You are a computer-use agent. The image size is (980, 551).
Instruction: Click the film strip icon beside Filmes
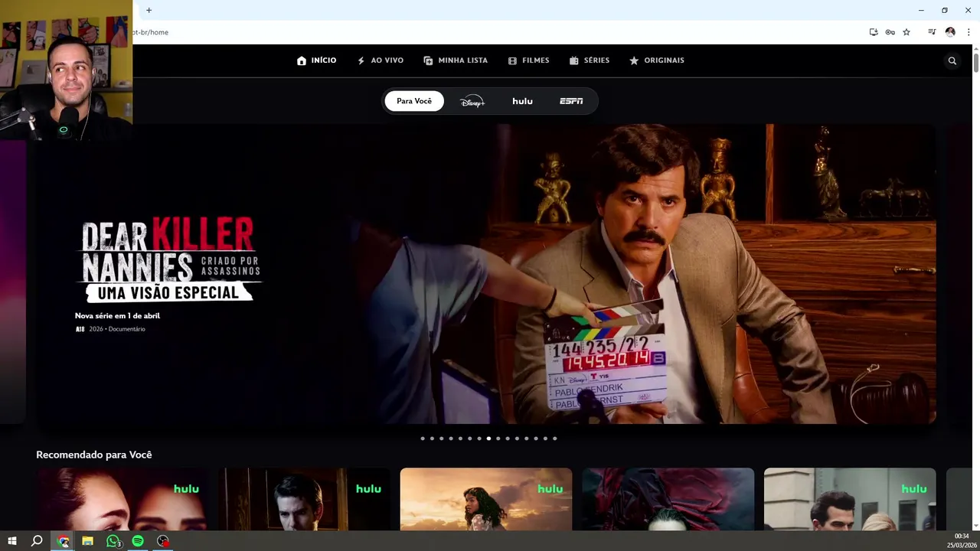coord(512,60)
